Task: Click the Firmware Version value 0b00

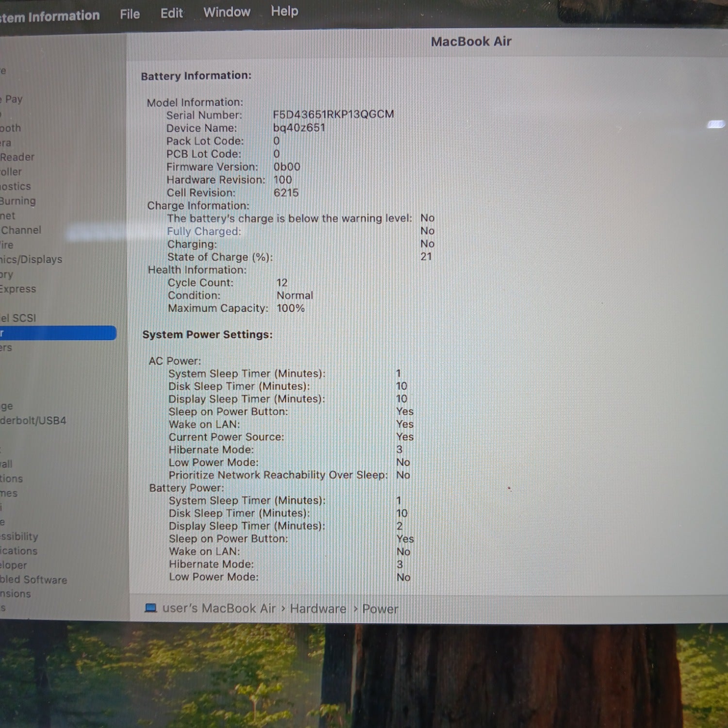Action: click(x=287, y=166)
